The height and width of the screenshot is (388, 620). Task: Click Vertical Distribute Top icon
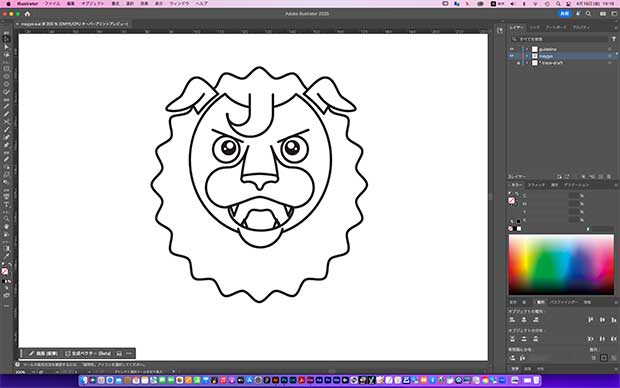pos(512,339)
